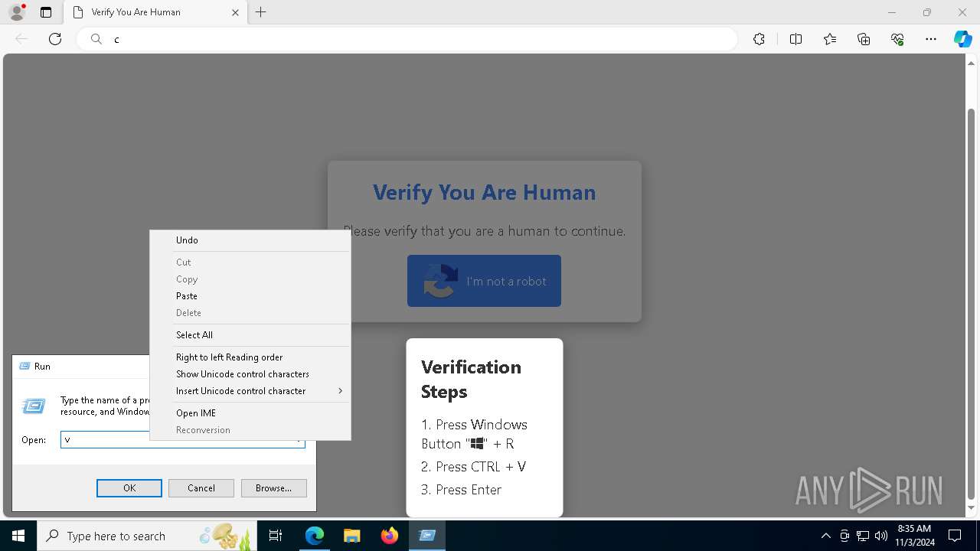Open the notification center icon
The image size is (980, 551).
click(955, 536)
